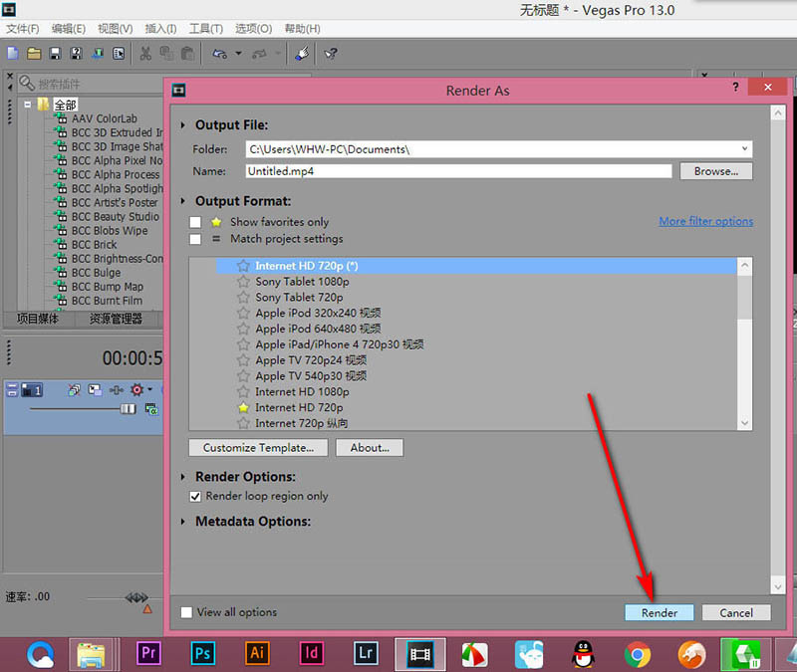Open the Undo history dropdown arrow
This screenshot has width=797, height=672.
point(238,54)
